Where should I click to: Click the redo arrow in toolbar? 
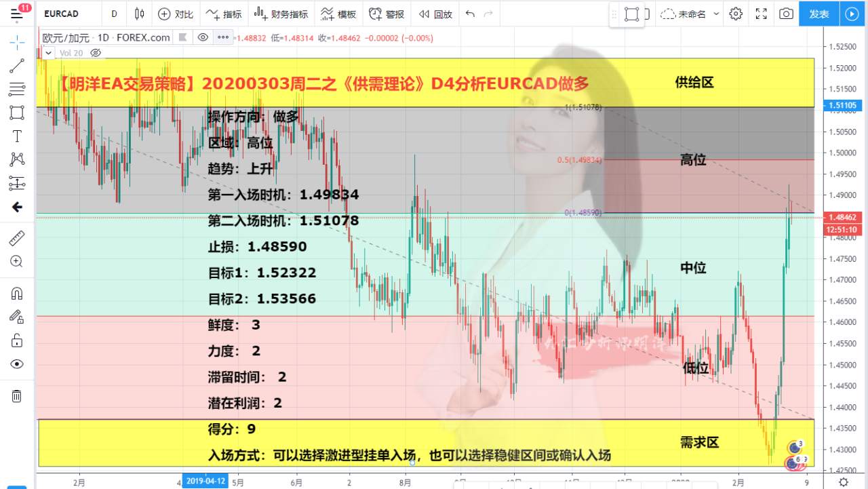tap(488, 14)
